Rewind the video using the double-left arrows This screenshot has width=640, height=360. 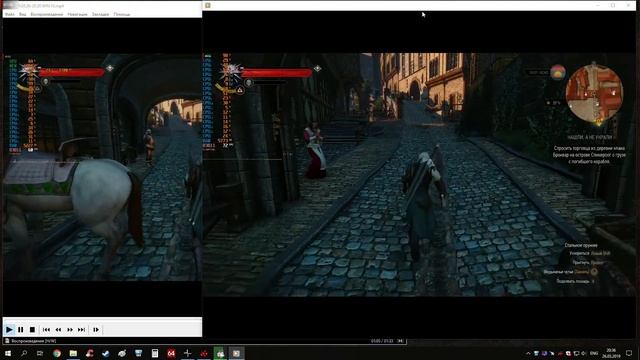coord(58,329)
